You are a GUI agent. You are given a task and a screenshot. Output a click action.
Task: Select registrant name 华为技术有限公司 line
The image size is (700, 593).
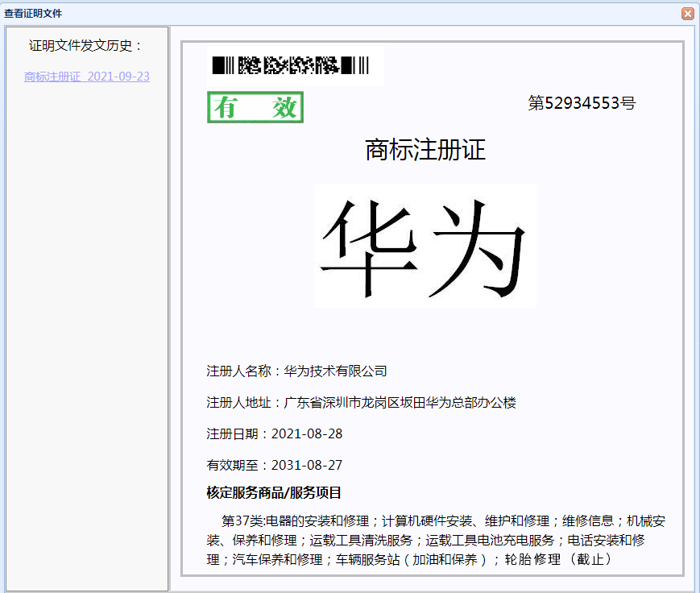point(297,371)
